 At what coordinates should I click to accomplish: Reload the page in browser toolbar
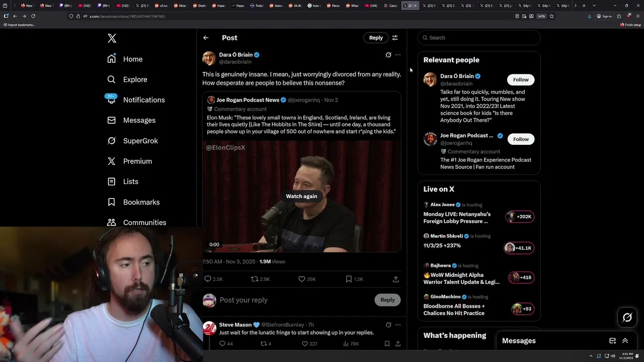(x=33, y=16)
